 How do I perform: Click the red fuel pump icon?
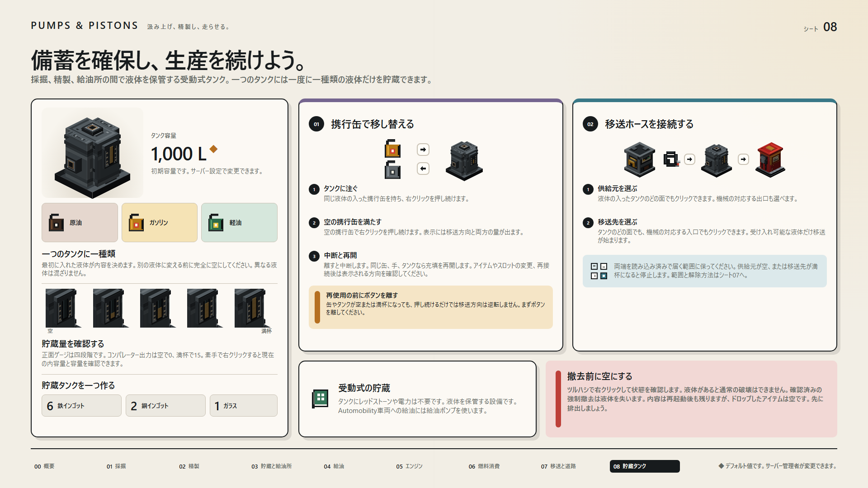[770, 160]
